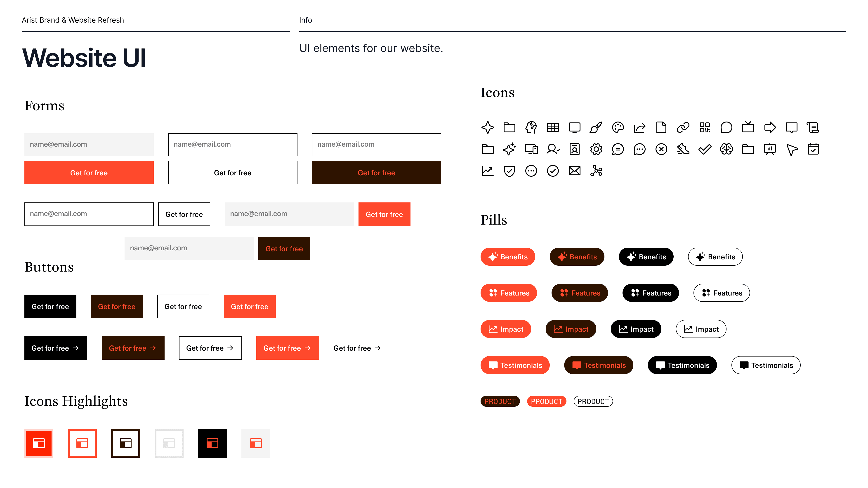Click the outlined Testimonials pill
Viewport: 868px width, 488px height.
pos(766,365)
